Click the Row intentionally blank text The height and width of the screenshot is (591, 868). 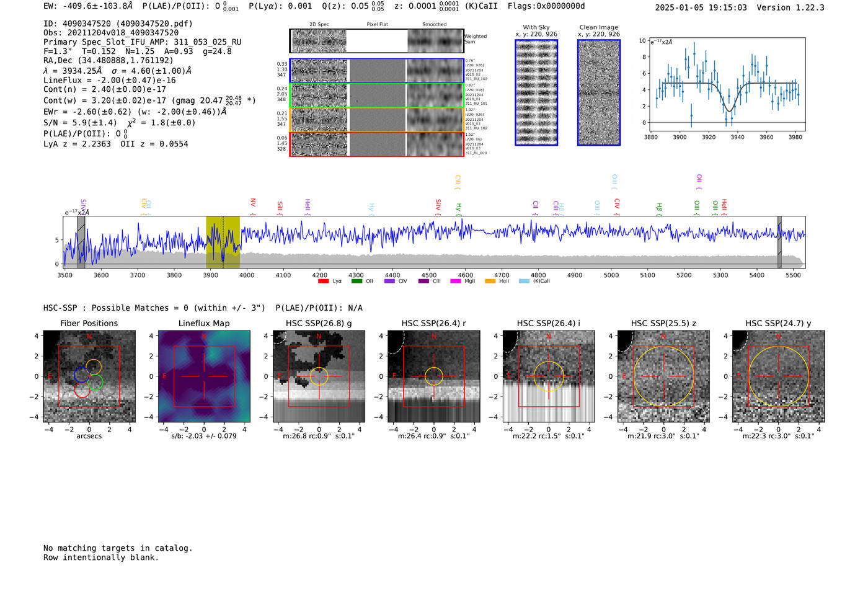coord(101,558)
